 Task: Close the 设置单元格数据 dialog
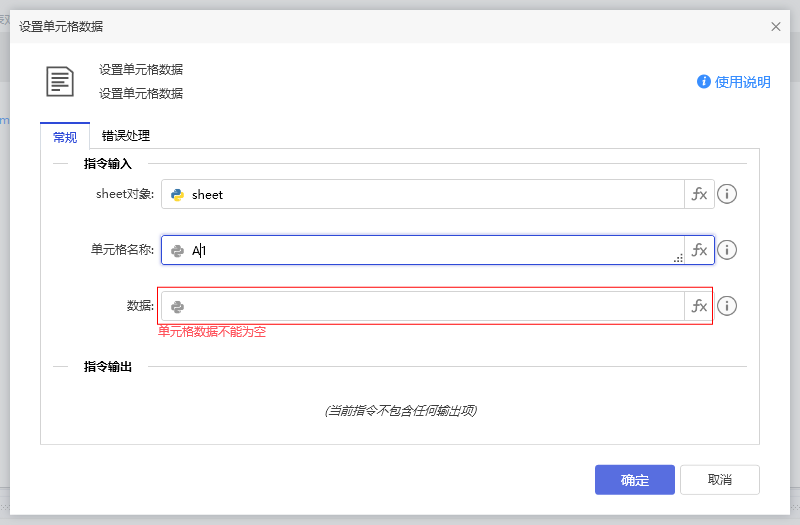tap(776, 27)
